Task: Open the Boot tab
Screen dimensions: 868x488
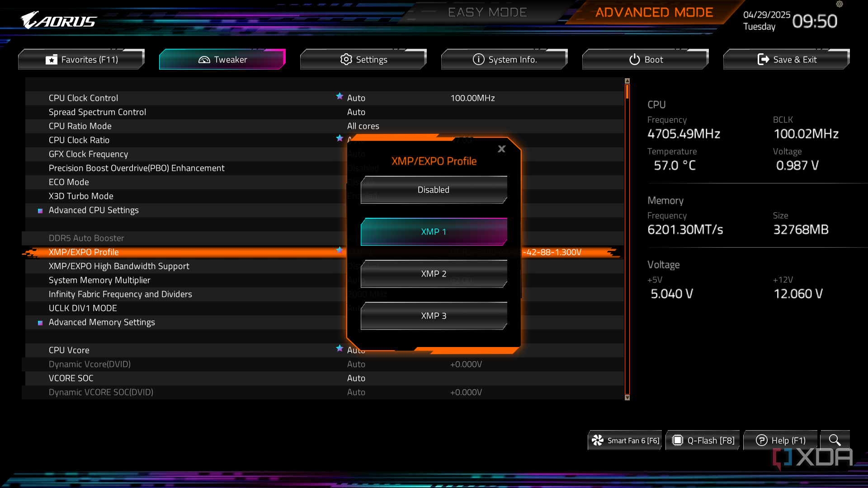Action: point(646,60)
